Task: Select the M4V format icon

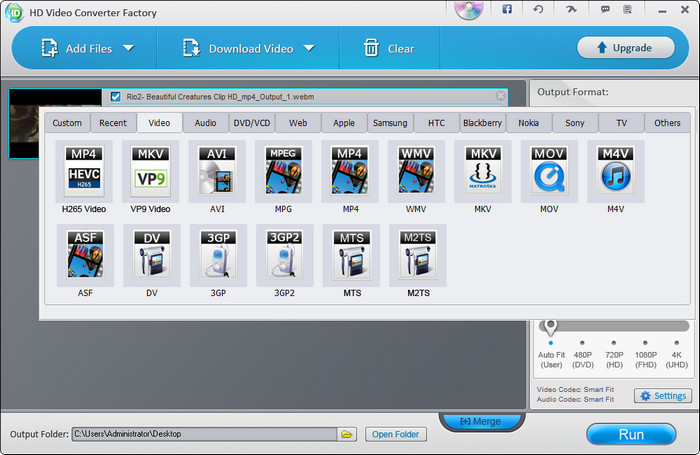Action: [616, 172]
